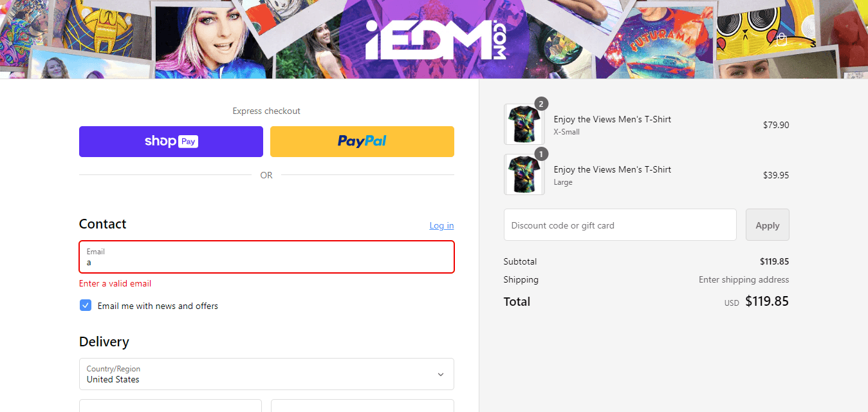
Task: Click the Enter a valid email error
Action: click(x=115, y=283)
